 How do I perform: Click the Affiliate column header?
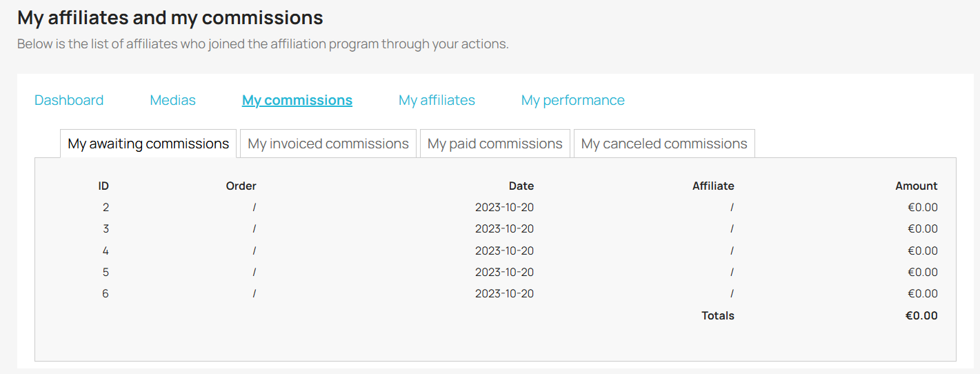tap(713, 186)
